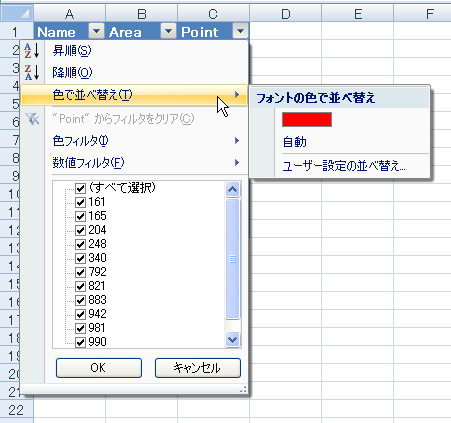Open the Name column filter dropdown
The width and height of the screenshot is (451, 423).
(x=96, y=31)
